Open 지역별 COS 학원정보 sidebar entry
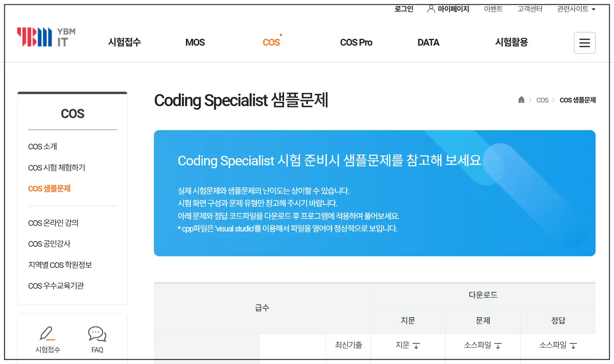The width and height of the screenshot is (614, 364). pyautogui.click(x=59, y=264)
